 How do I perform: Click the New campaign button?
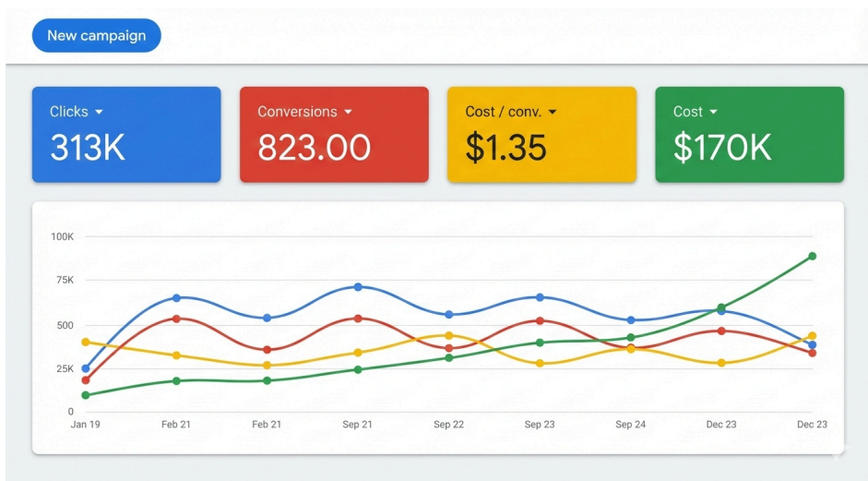point(96,36)
